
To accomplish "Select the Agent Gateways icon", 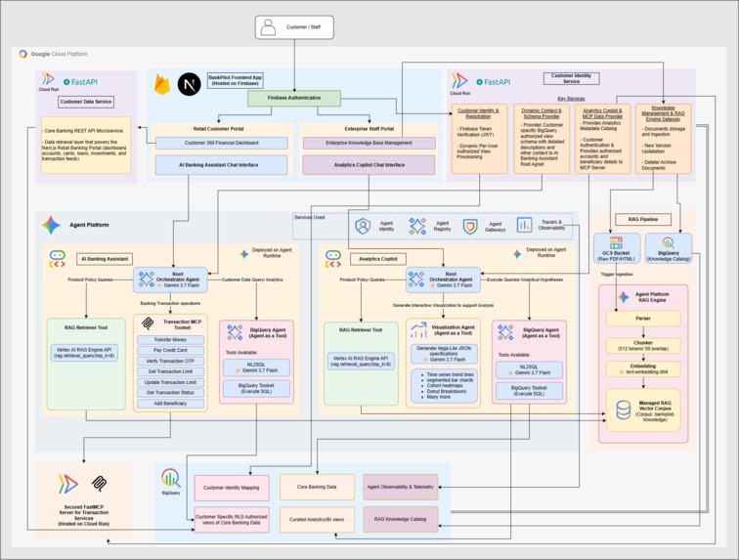I will (470, 227).
